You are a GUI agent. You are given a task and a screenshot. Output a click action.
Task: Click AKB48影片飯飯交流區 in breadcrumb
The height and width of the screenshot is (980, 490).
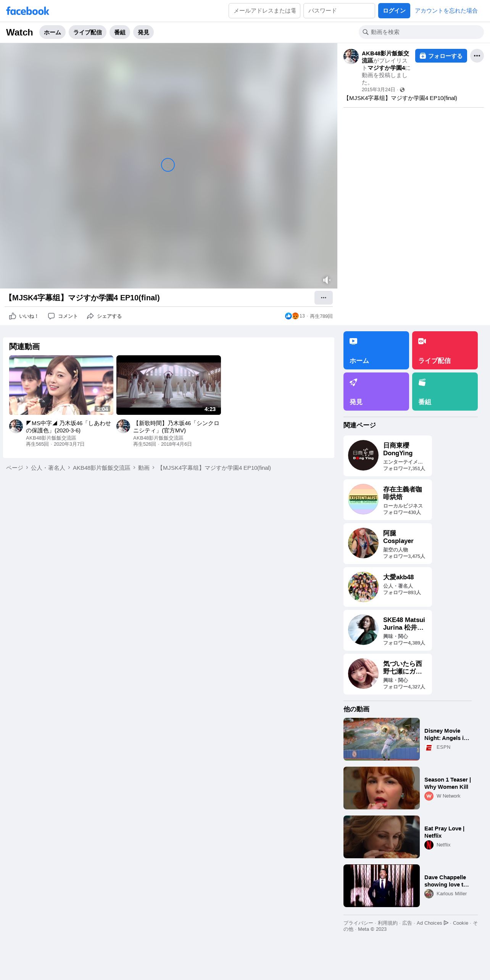point(102,468)
